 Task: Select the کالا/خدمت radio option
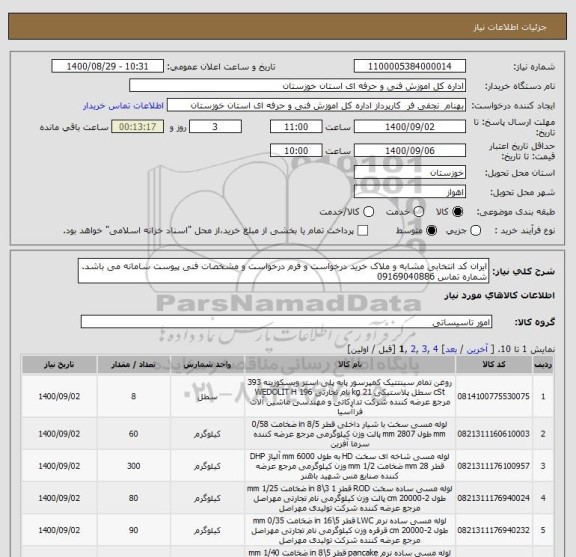click(x=368, y=212)
